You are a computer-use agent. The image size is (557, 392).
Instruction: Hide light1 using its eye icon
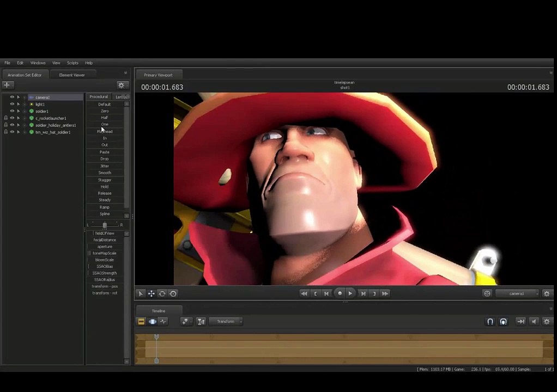click(12, 105)
